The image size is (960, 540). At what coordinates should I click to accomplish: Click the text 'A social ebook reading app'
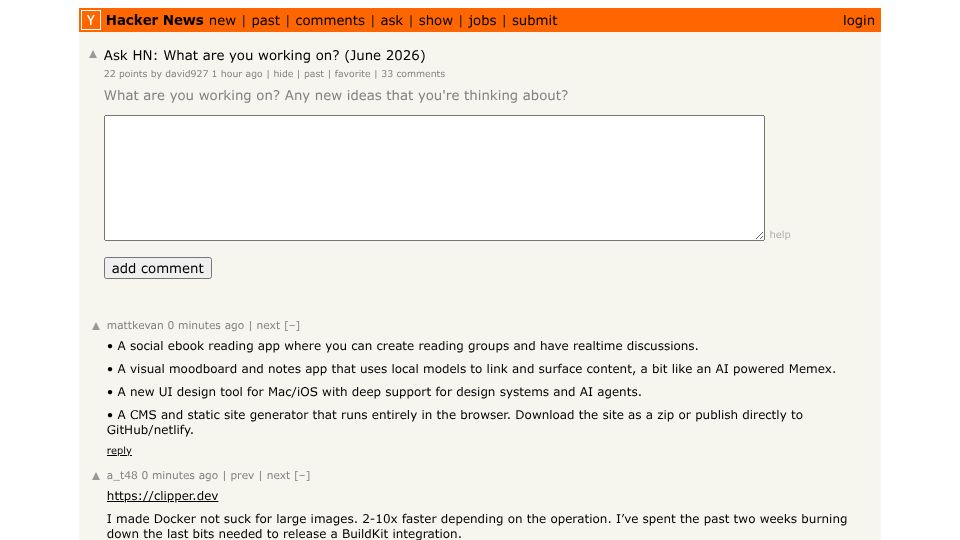(198, 346)
